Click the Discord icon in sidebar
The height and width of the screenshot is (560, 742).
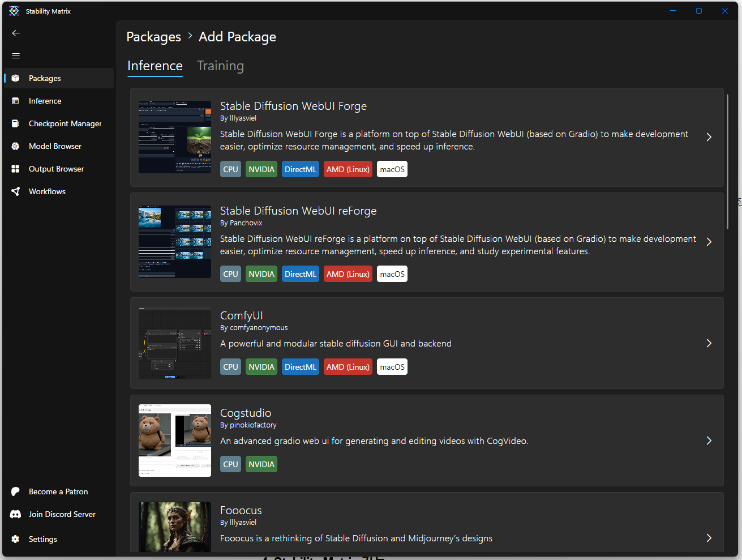16,514
